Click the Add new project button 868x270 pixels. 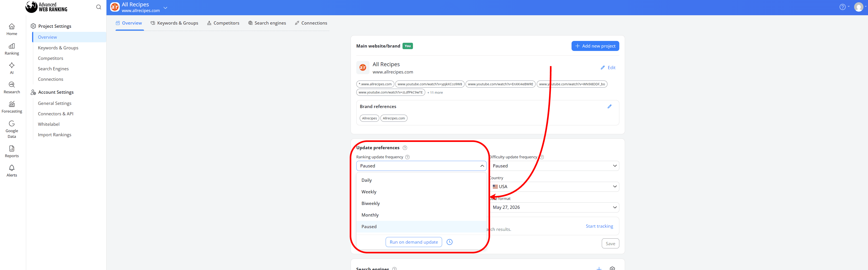click(595, 46)
